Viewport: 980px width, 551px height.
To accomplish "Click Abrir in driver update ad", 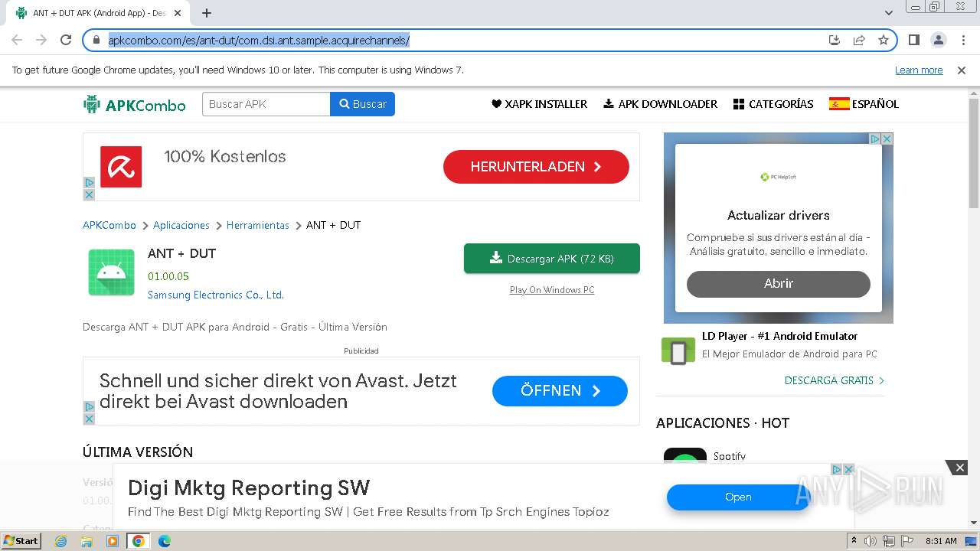I will tap(779, 283).
